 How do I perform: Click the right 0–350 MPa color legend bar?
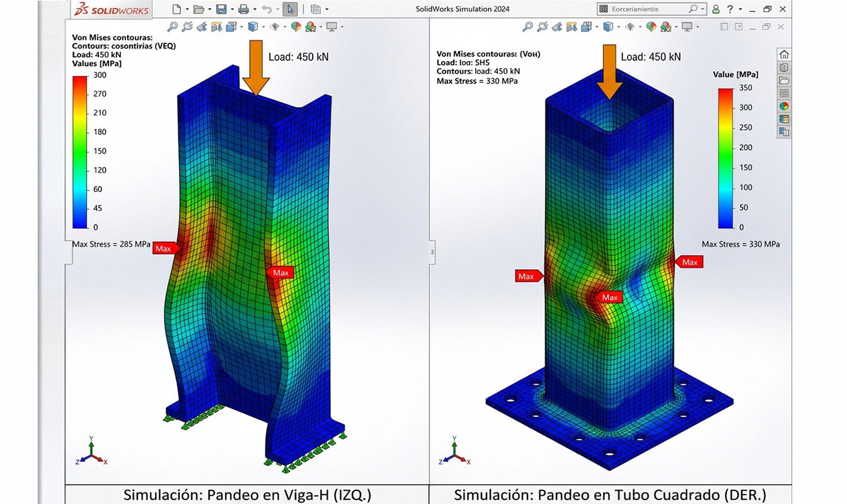point(725,157)
